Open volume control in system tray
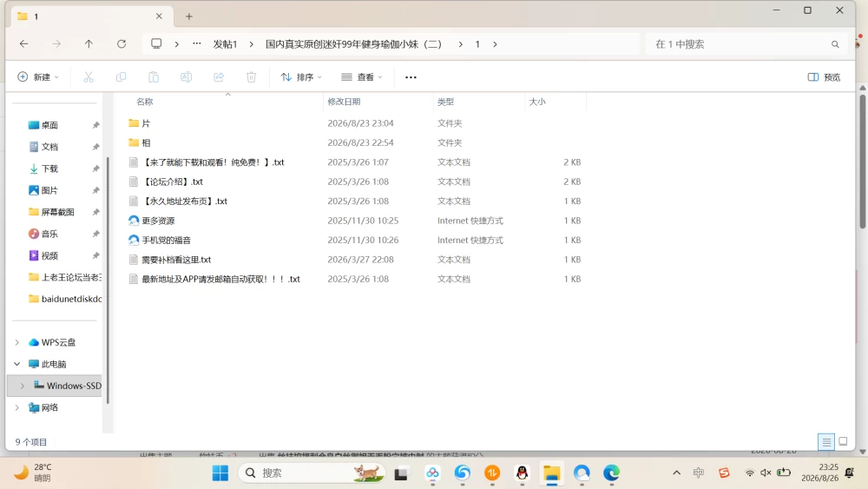 (766, 472)
